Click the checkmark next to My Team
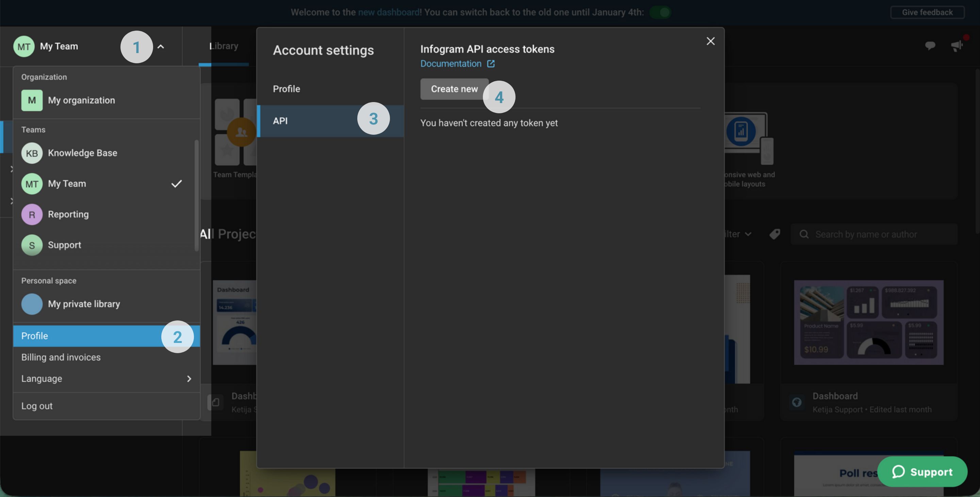 (177, 184)
